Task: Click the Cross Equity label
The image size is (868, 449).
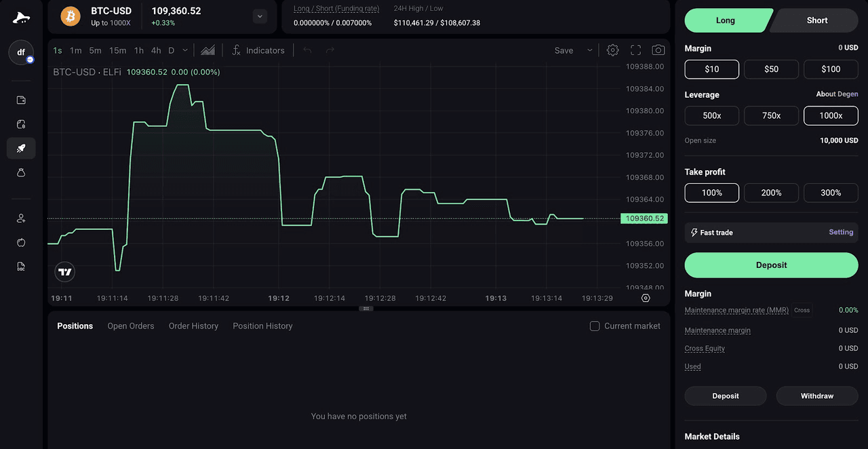Action: point(705,349)
